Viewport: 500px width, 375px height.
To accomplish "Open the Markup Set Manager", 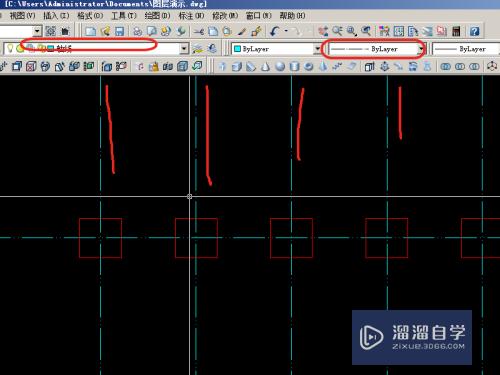I will click(442, 31).
